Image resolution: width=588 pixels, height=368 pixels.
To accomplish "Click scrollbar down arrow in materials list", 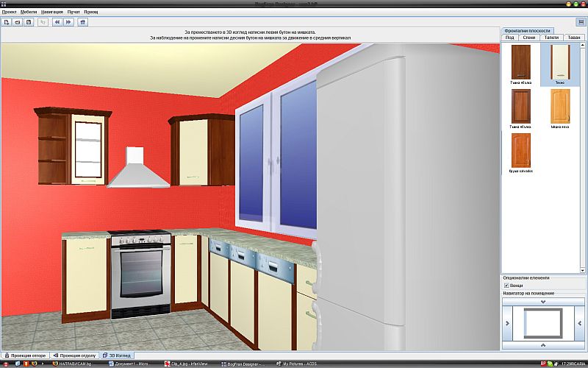I will (582, 270).
